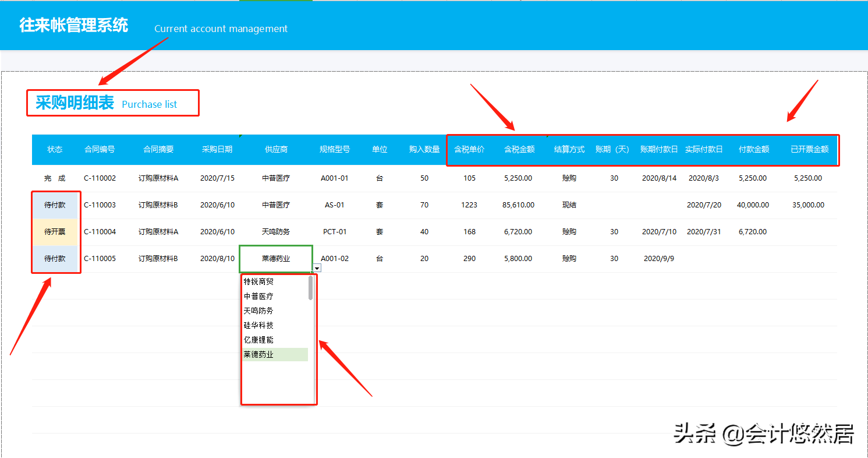Screen dimensions: 868x458
Task: Choose 亿康锂能 from the supplier list
Action: point(258,340)
